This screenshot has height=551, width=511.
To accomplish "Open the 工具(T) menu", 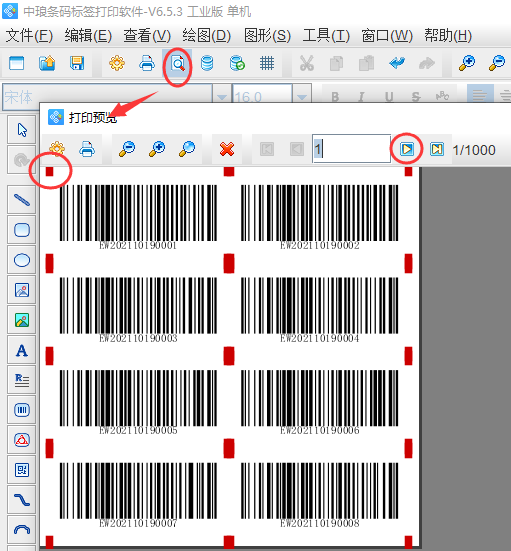I will (x=326, y=35).
